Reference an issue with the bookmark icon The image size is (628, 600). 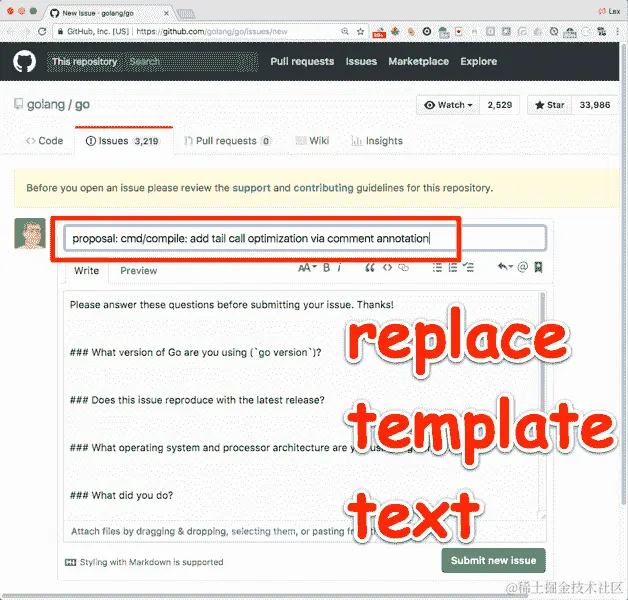(x=539, y=267)
